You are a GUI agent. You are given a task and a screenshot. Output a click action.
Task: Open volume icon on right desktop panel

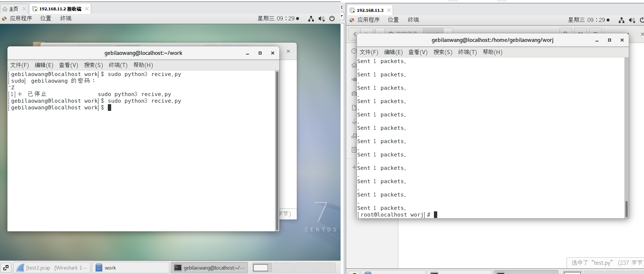(632, 20)
